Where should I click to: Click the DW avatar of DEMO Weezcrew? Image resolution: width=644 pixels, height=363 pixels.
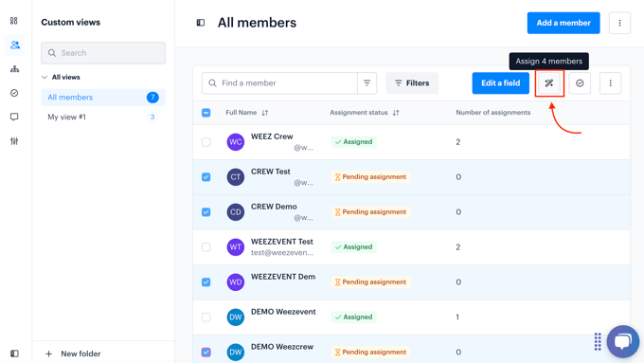coord(235,352)
